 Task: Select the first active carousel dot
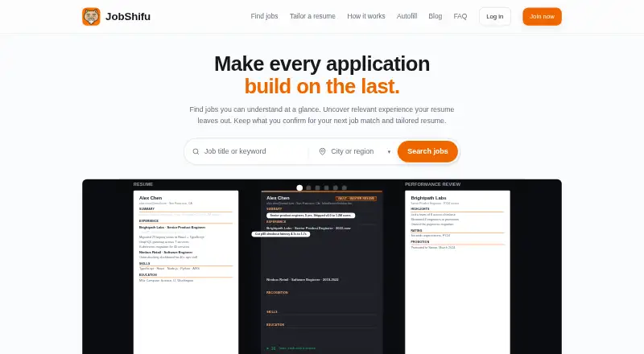tap(299, 187)
